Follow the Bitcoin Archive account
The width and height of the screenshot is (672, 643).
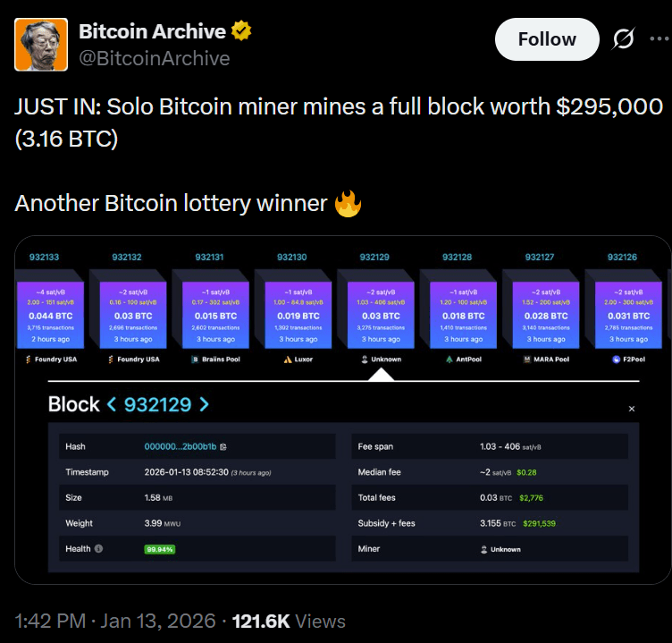point(547,39)
